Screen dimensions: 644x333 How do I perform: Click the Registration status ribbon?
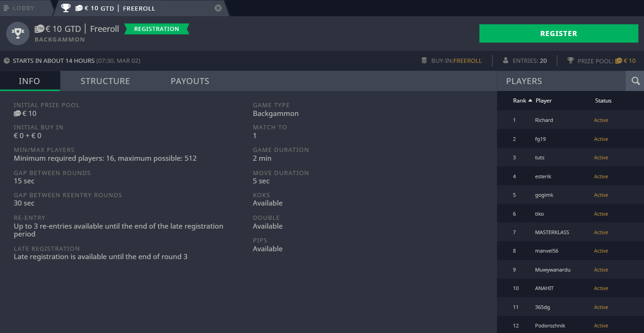156,29
